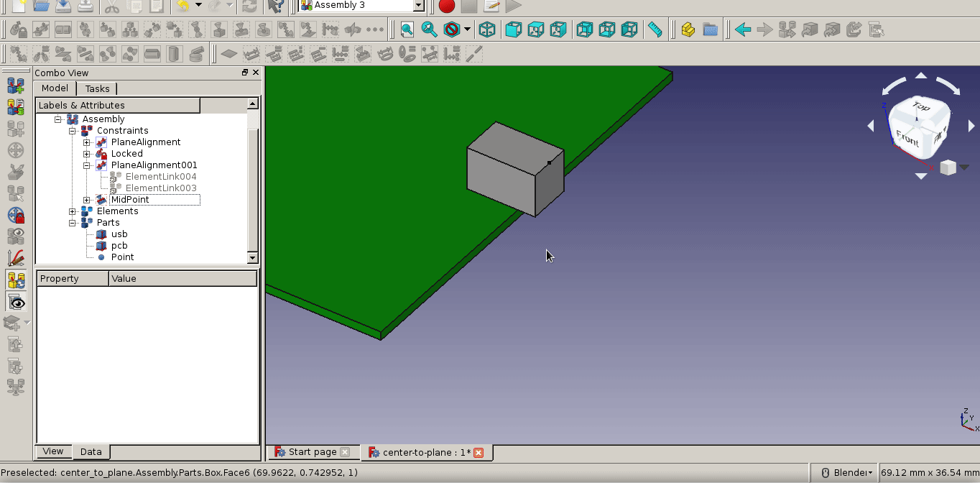The height and width of the screenshot is (483, 980).
Task: Activate Fit All zoom icon
Action: 407,29
